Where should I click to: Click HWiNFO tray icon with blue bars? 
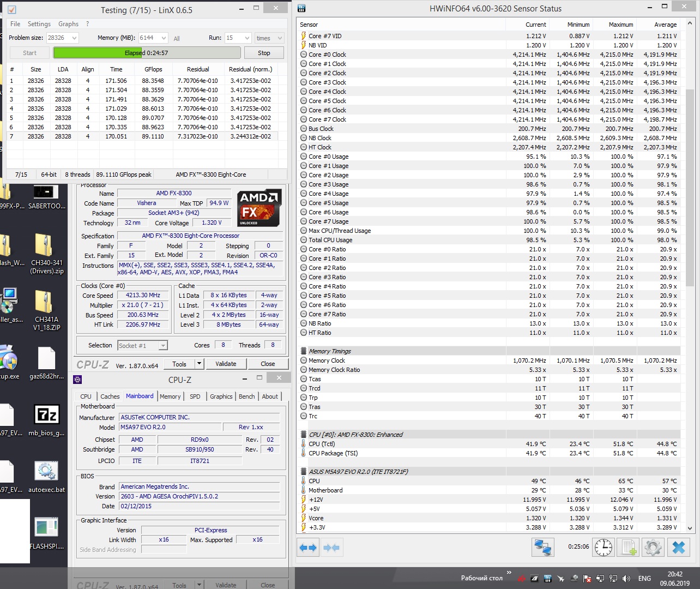548,579
